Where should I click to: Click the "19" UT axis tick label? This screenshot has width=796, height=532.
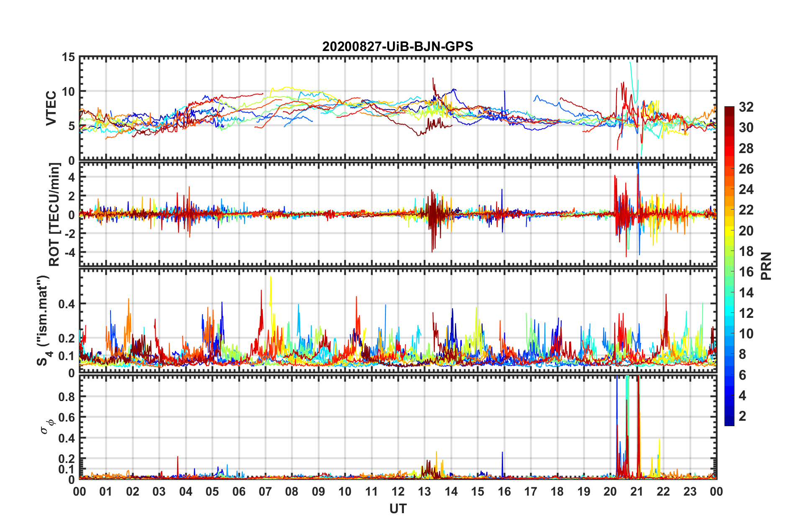click(x=584, y=491)
